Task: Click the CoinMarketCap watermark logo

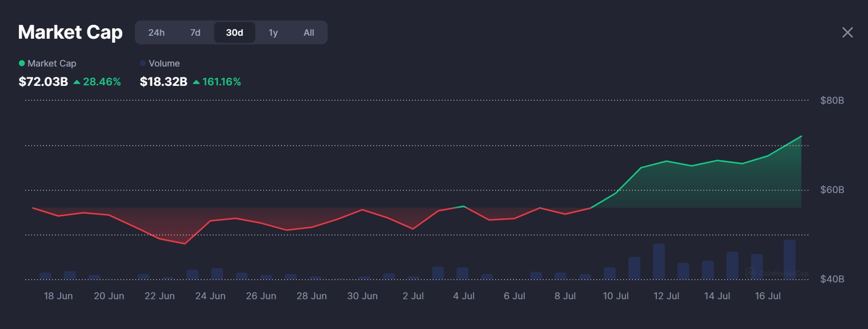Action: [x=751, y=273]
